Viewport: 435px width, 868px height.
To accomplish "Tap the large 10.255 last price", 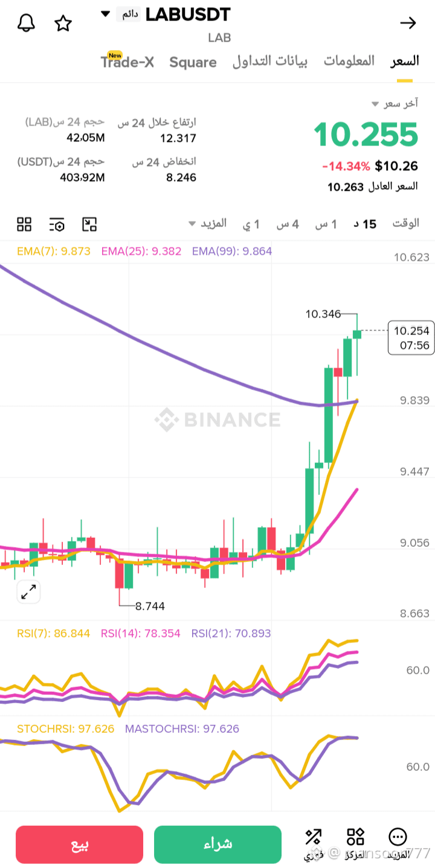I will tap(366, 134).
